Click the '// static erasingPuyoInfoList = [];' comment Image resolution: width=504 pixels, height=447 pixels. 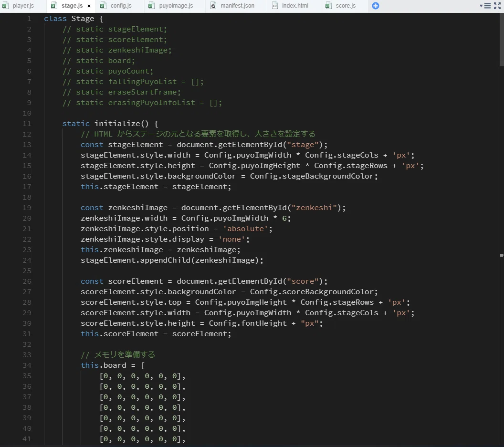click(x=142, y=103)
